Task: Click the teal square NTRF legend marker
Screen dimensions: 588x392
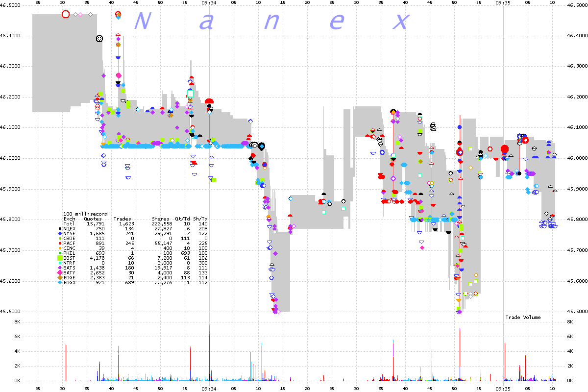Action: pos(60,262)
